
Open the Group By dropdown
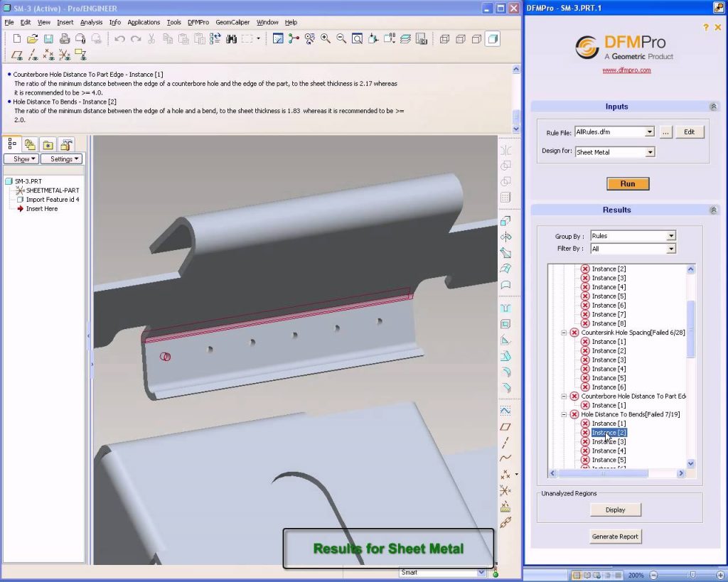coord(671,236)
